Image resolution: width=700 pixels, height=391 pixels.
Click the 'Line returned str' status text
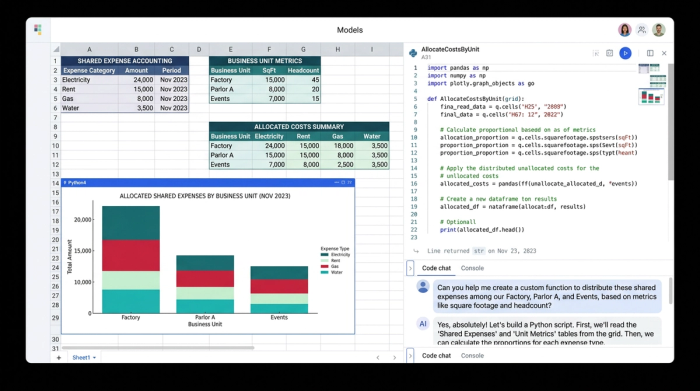click(x=482, y=251)
